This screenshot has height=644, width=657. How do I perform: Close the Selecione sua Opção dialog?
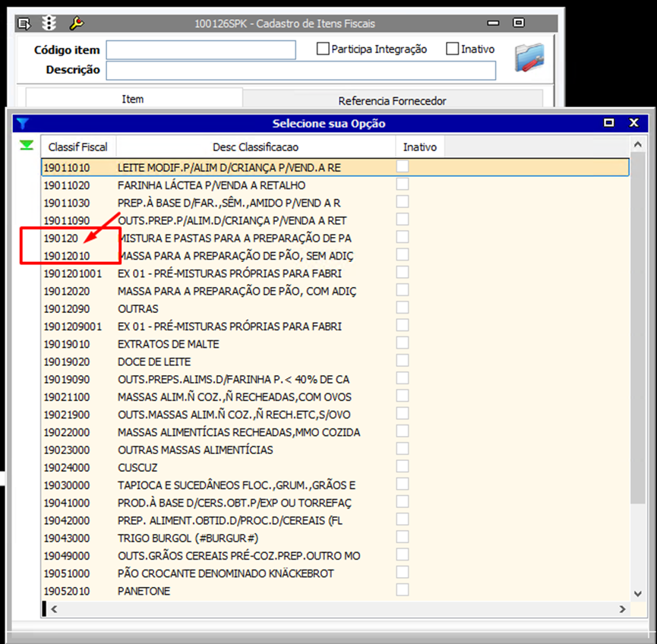(634, 123)
